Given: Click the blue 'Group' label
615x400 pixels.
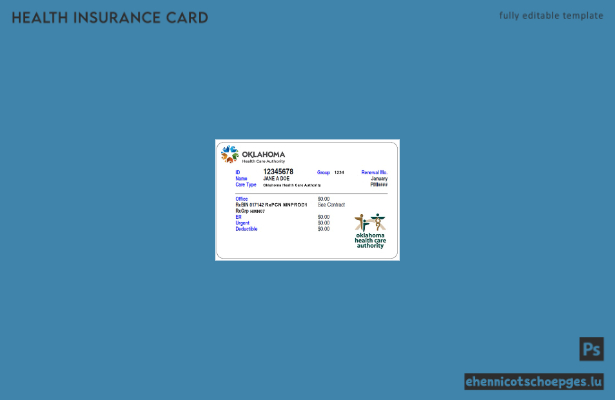Looking at the screenshot, I should point(323,172).
